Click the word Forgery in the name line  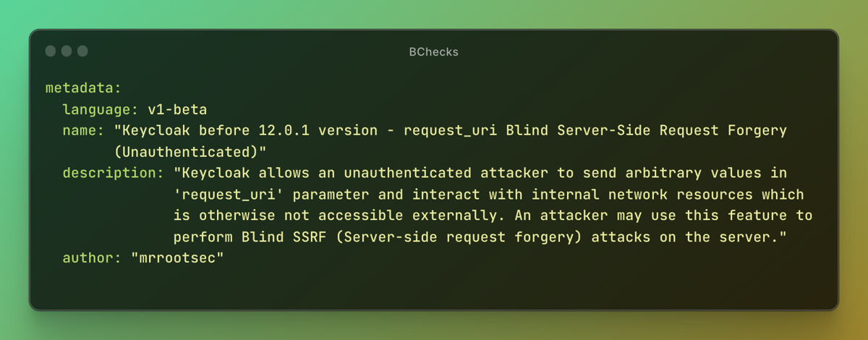pos(757,131)
